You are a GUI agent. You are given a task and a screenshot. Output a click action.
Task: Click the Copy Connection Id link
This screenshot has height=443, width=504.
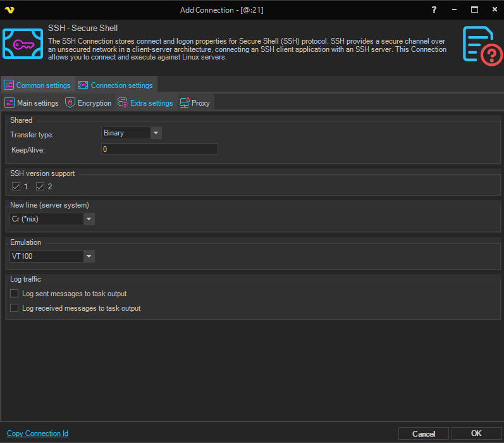pos(37,434)
